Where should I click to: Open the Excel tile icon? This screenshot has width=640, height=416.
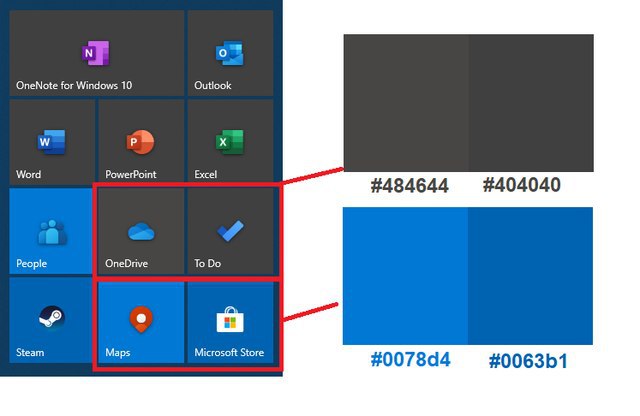tap(230, 142)
